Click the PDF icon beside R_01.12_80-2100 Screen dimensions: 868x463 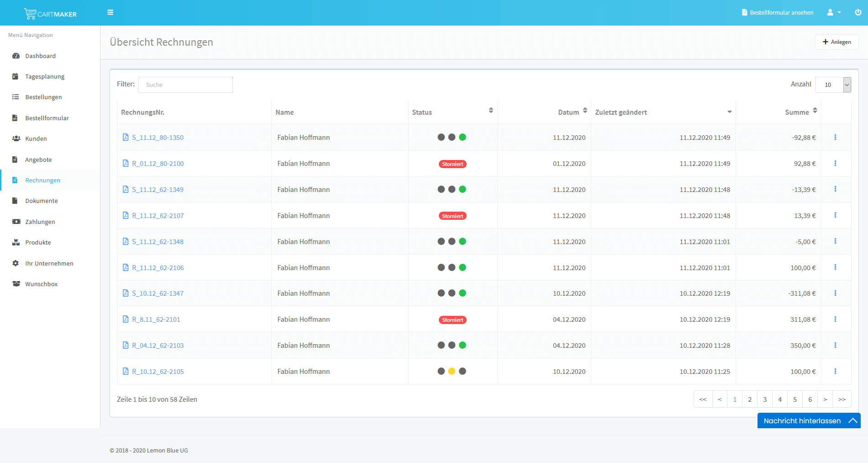tap(126, 163)
